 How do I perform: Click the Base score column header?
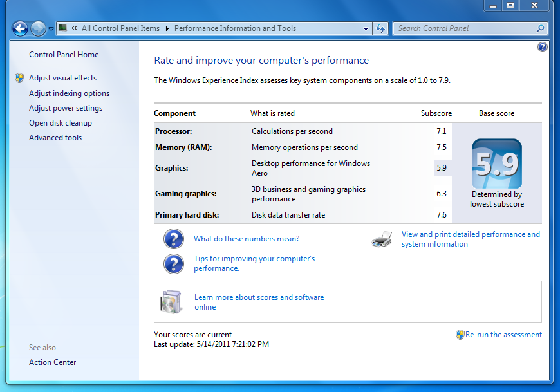tap(496, 113)
